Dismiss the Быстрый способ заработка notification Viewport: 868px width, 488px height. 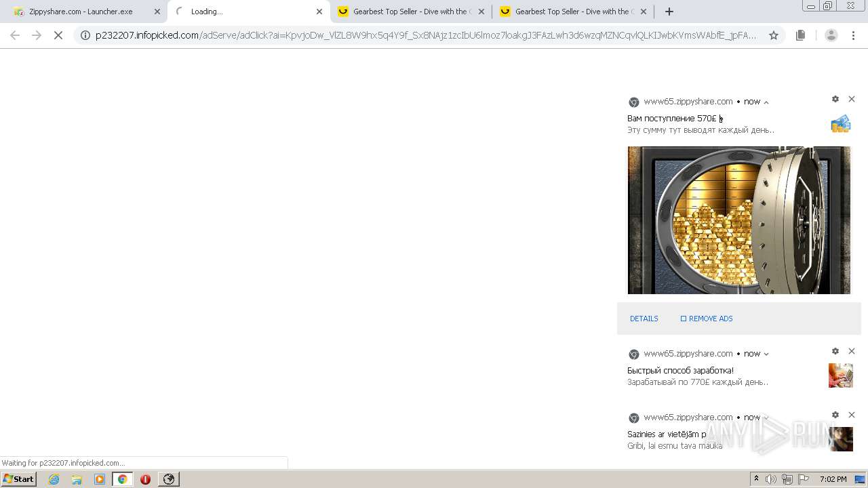(852, 351)
